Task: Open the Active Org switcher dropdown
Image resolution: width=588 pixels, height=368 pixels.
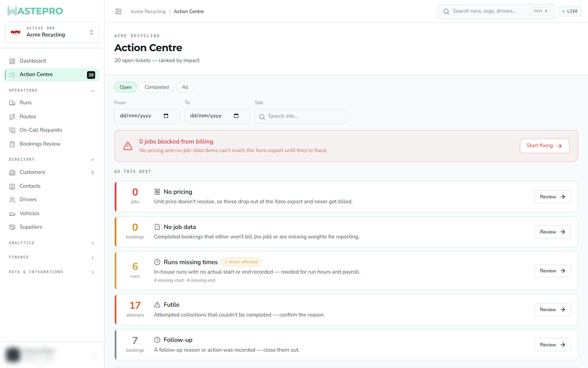Action: tap(52, 32)
